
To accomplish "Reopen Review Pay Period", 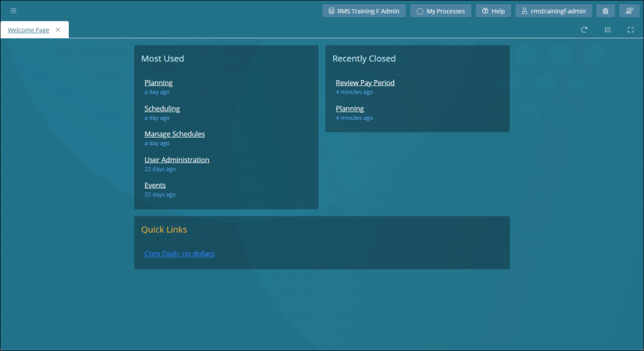I will coord(365,83).
